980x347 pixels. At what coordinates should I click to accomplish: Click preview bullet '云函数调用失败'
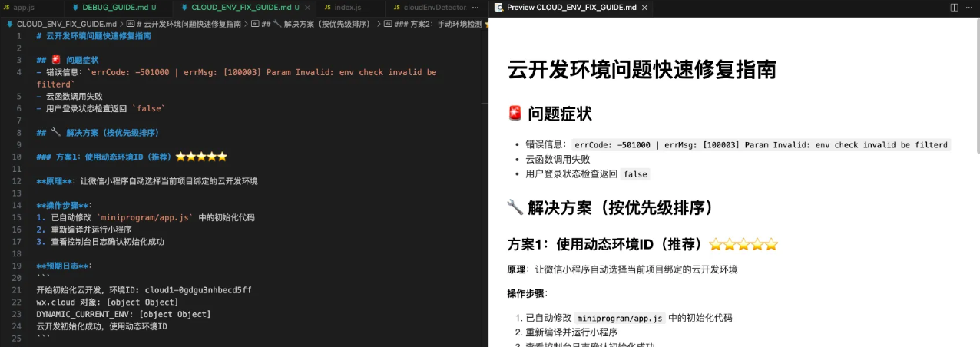558,160
